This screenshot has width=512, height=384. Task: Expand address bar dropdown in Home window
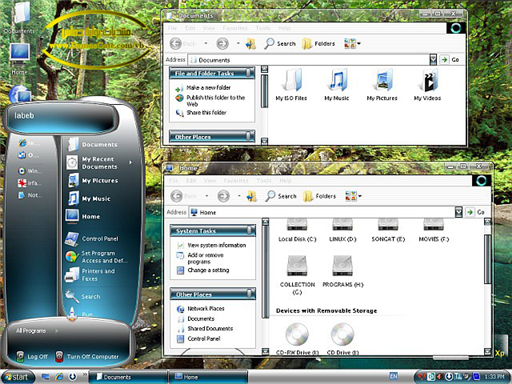tap(459, 212)
